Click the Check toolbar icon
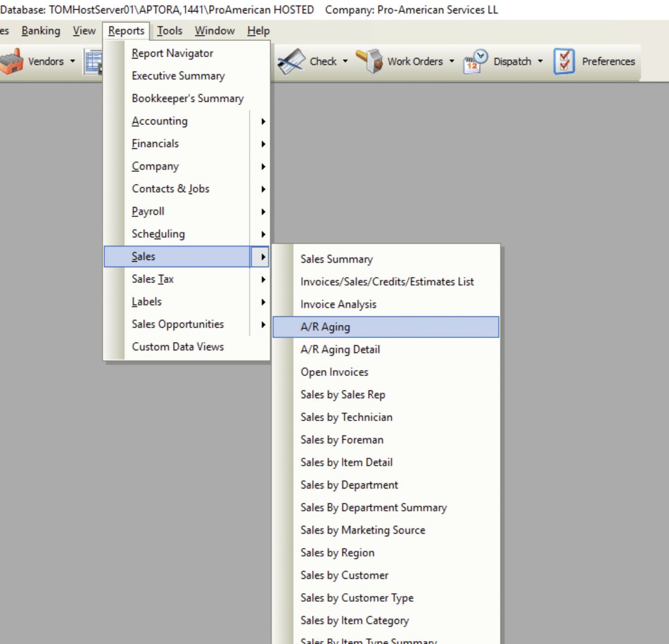This screenshot has width=669, height=644. coord(292,61)
